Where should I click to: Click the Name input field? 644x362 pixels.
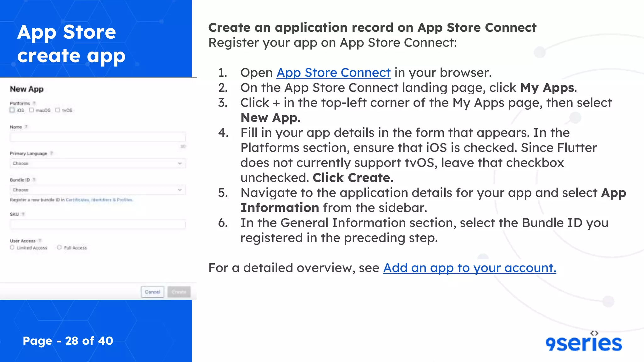[x=98, y=137]
